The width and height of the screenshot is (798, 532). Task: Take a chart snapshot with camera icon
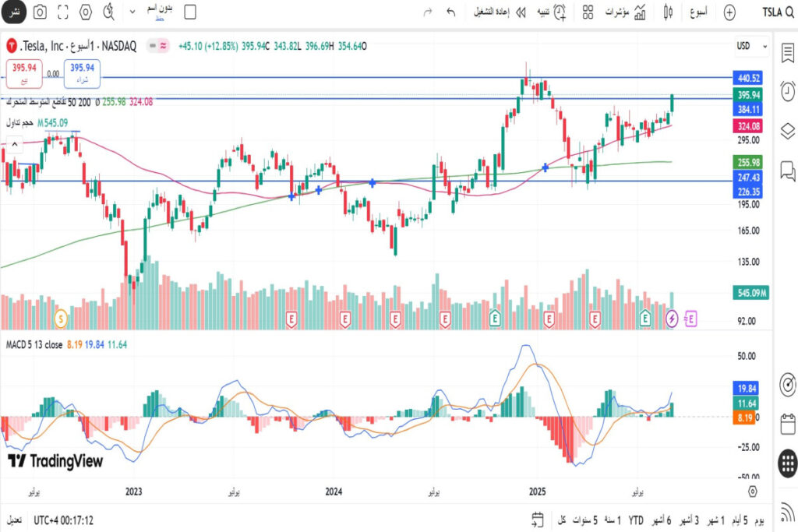click(x=40, y=12)
